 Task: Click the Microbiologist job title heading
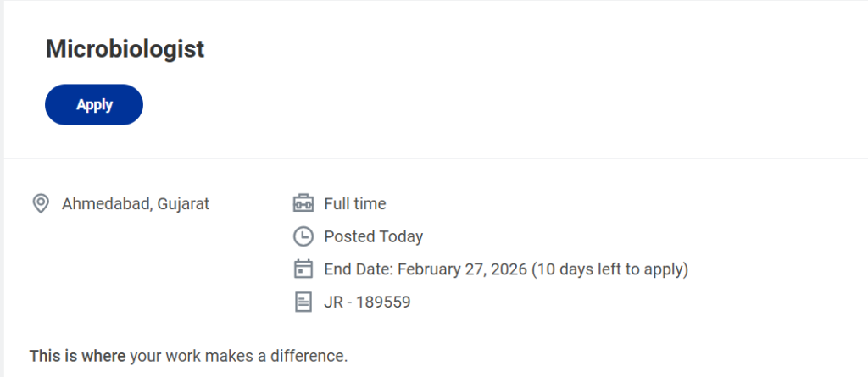point(125,49)
